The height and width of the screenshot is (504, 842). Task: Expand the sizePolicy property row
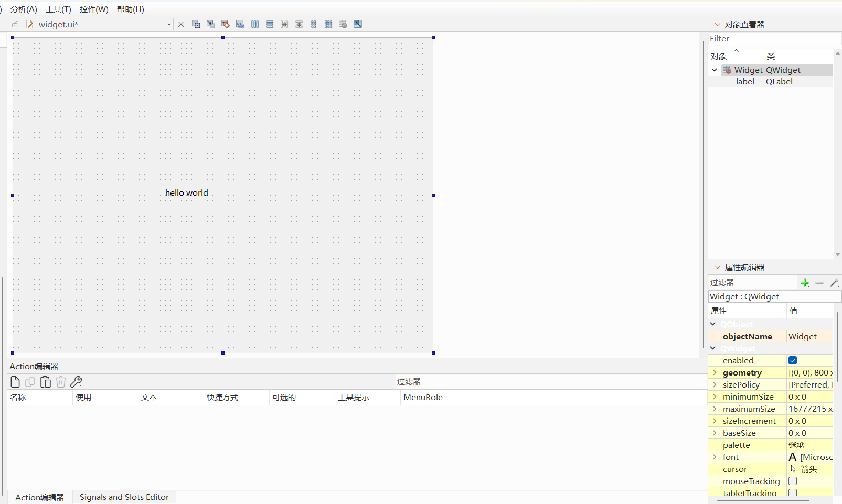point(715,384)
